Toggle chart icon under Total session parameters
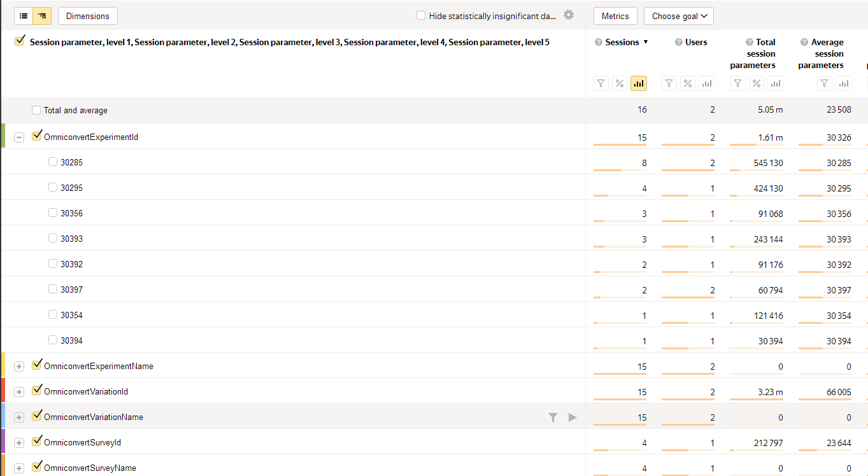The width and height of the screenshot is (868, 476). tap(775, 83)
